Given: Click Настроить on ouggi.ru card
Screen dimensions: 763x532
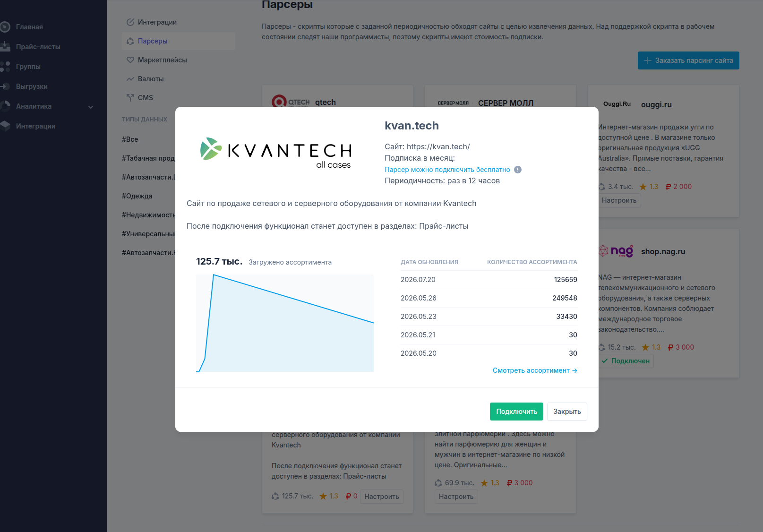Looking at the screenshot, I should coord(619,200).
